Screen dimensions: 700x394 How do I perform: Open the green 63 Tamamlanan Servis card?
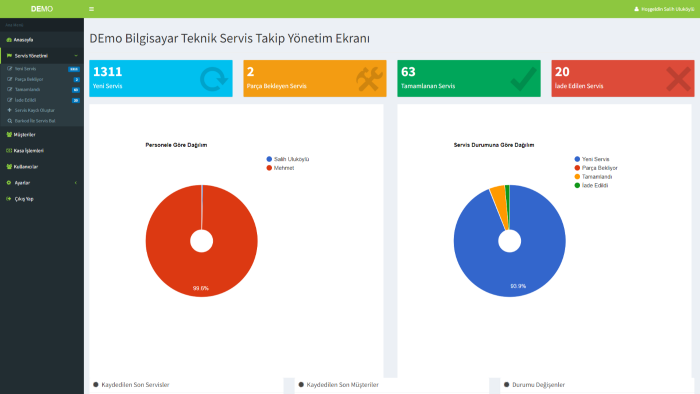(469, 78)
